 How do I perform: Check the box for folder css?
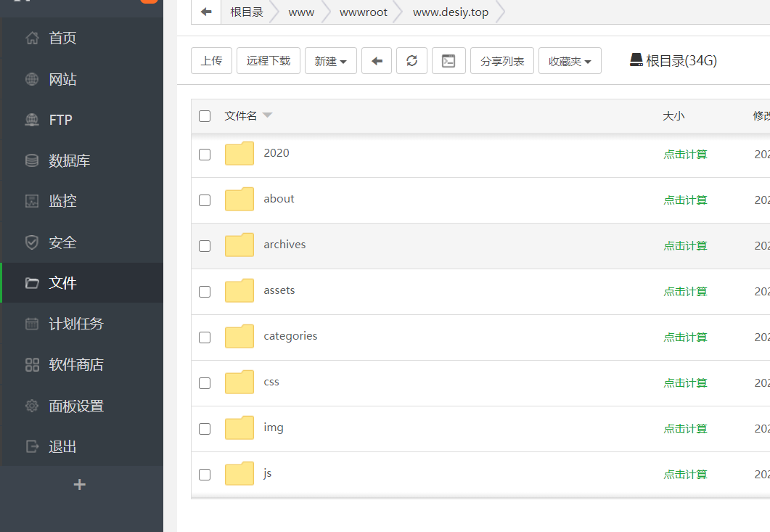[205, 382]
